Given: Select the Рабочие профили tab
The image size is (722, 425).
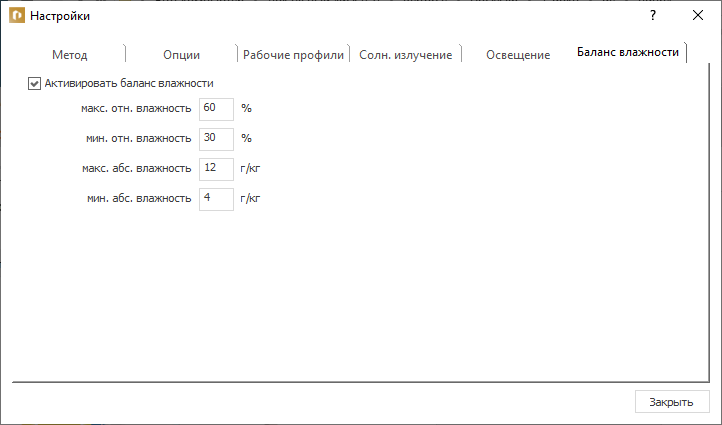Looking at the screenshot, I should tap(293, 55).
